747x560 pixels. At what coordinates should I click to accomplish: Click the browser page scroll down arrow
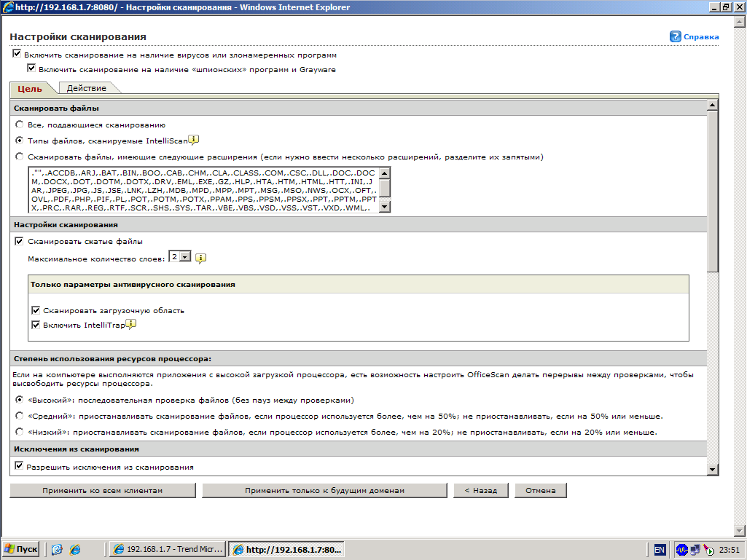pyautogui.click(x=740, y=530)
